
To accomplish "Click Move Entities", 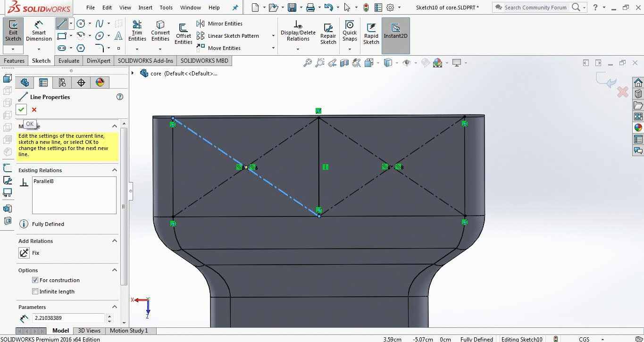I will pos(218,48).
